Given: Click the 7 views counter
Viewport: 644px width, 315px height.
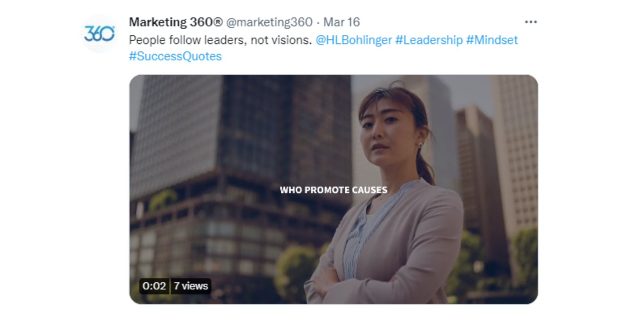Looking at the screenshot, I should coord(191,286).
